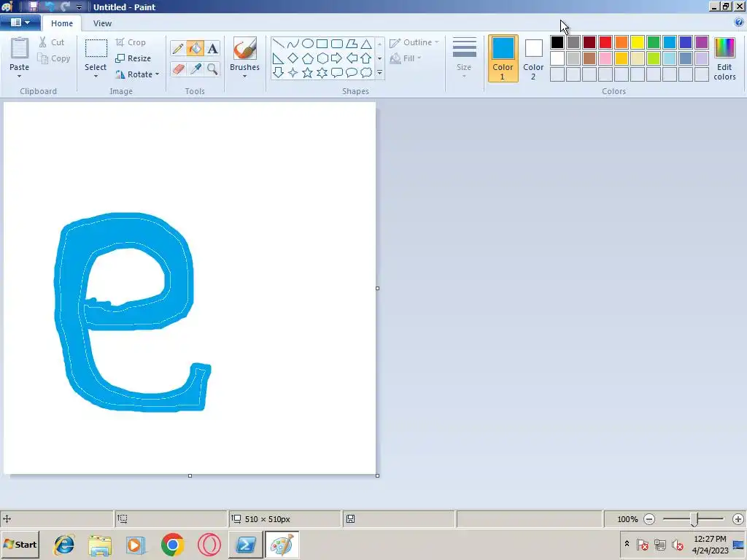Pick the Four-point star shape

click(293, 73)
